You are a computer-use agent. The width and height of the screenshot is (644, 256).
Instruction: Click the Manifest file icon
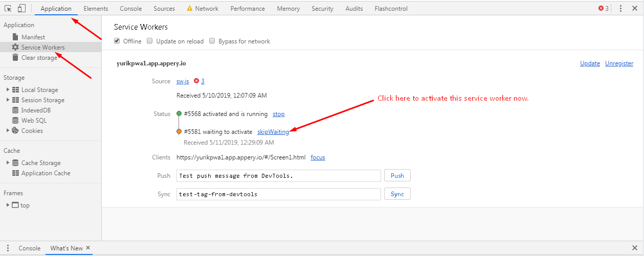15,37
